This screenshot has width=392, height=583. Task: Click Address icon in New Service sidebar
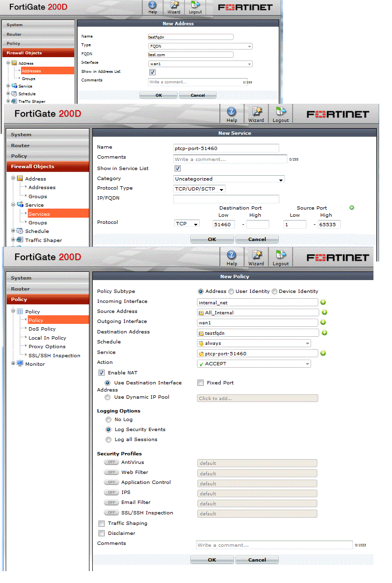[x=20, y=179]
